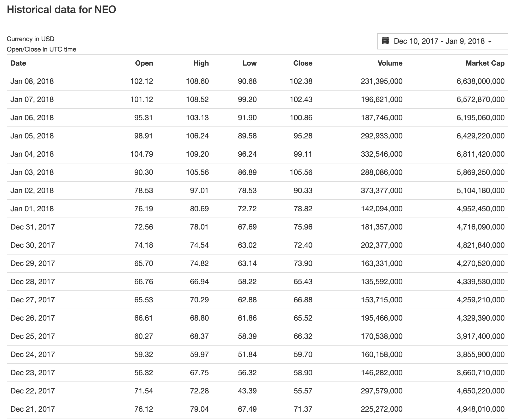The height and width of the screenshot is (420, 525).
Task: Select the Jan 08, 2018 date cell
Action: click(32, 81)
